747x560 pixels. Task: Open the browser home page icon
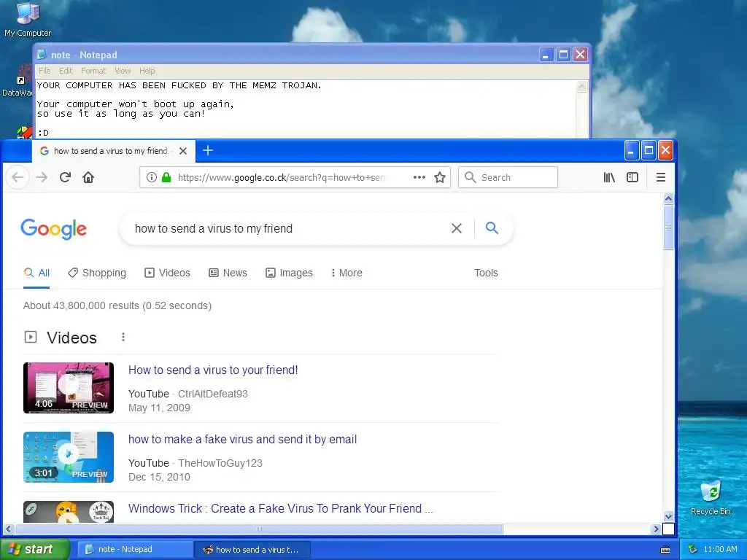point(88,178)
